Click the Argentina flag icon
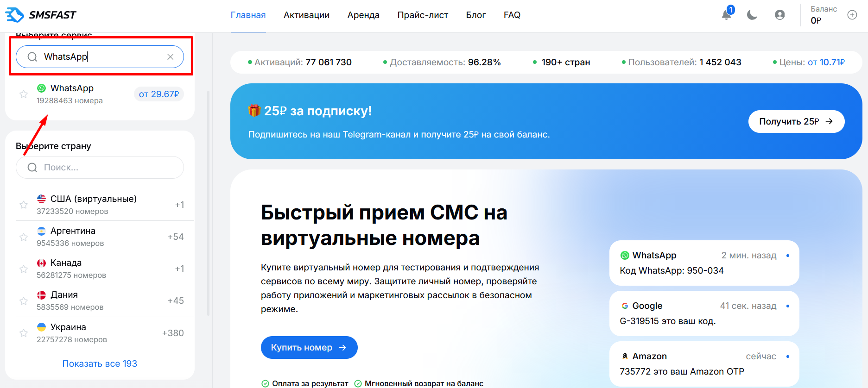Screen dimensions: 868x388 click(42, 231)
